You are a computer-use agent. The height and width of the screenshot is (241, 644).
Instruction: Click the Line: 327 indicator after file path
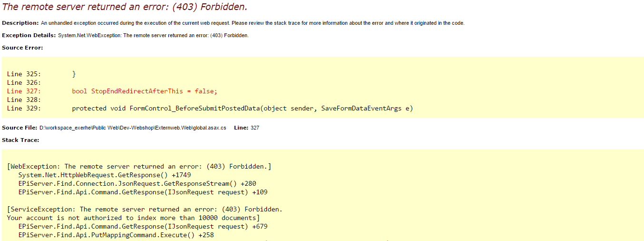point(246,128)
